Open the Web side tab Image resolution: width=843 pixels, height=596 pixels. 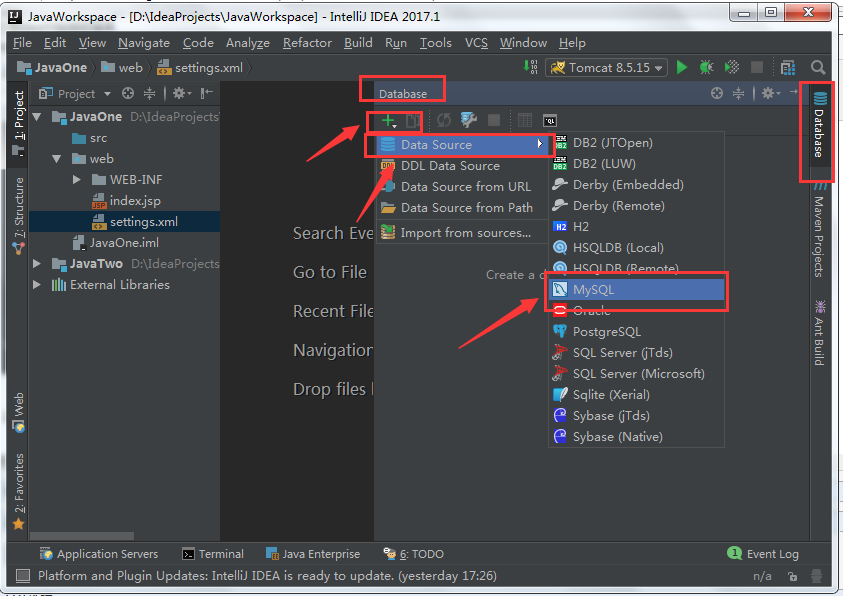click(x=19, y=412)
